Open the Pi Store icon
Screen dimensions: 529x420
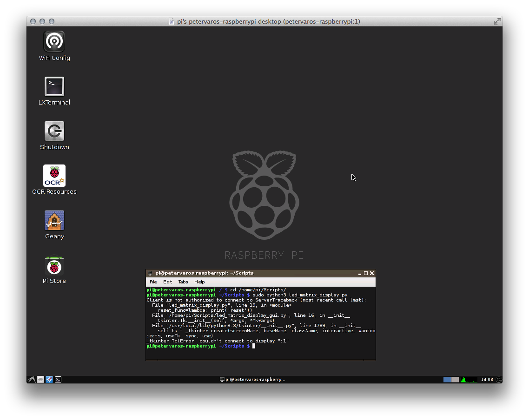coord(54,269)
